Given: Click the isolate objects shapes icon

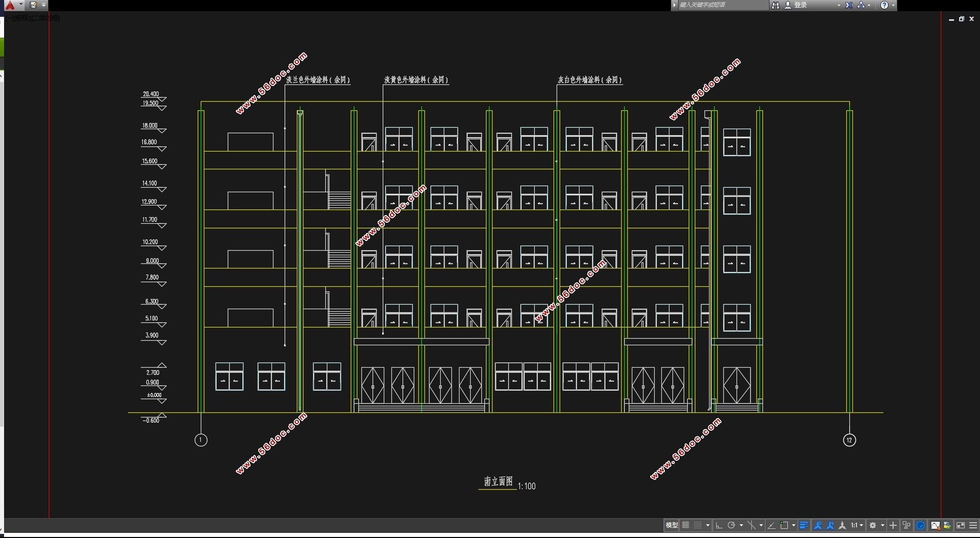Looking at the screenshot, I should pos(907,525).
